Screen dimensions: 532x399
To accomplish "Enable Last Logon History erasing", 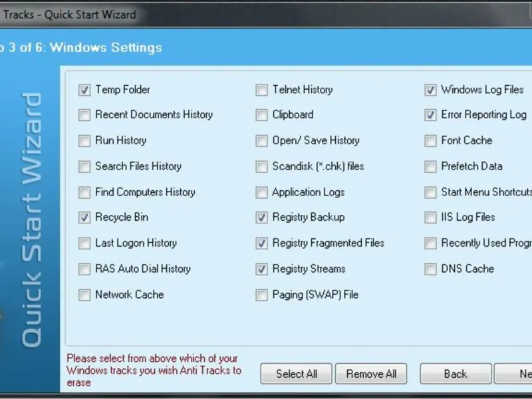I will [84, 243].
